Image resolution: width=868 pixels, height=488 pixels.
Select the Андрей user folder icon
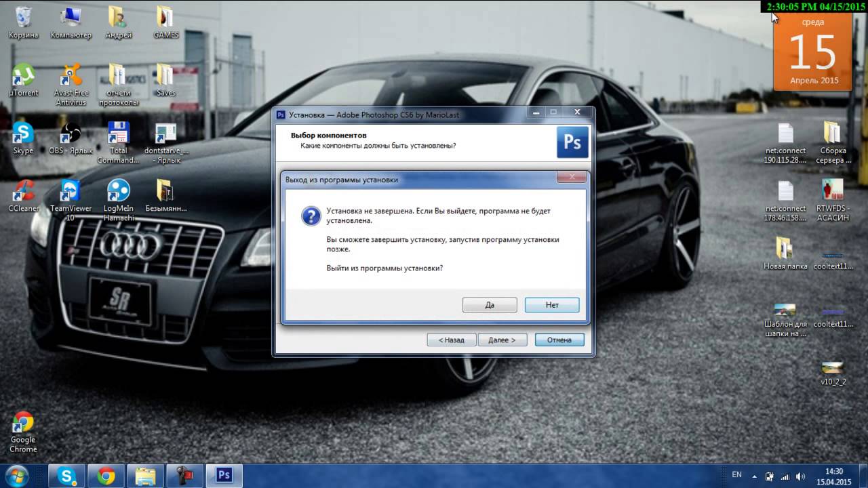pyautogui.click(x=118, y=22)
